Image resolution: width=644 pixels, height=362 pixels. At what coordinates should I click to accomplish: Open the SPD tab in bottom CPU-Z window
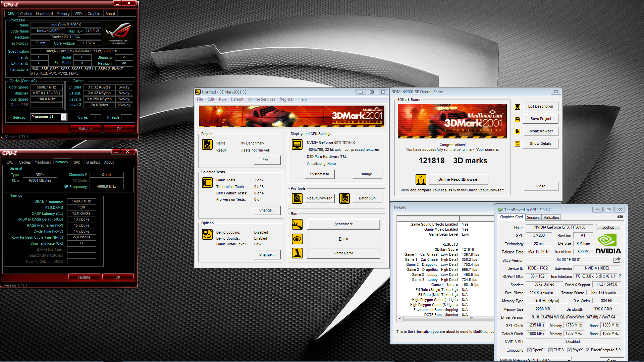(x=77, y=162)
